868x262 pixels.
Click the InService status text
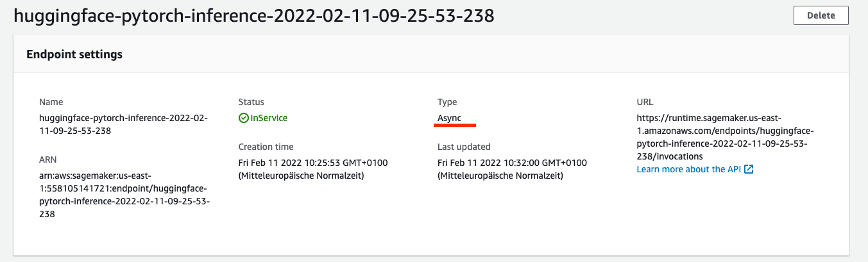tap(269, 118)
